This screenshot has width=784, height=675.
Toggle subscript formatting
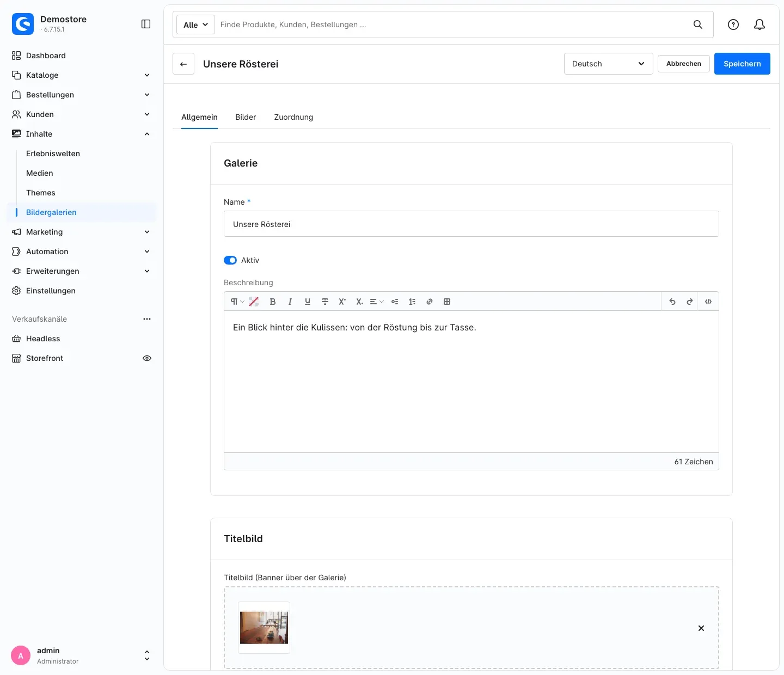point(359,302)
